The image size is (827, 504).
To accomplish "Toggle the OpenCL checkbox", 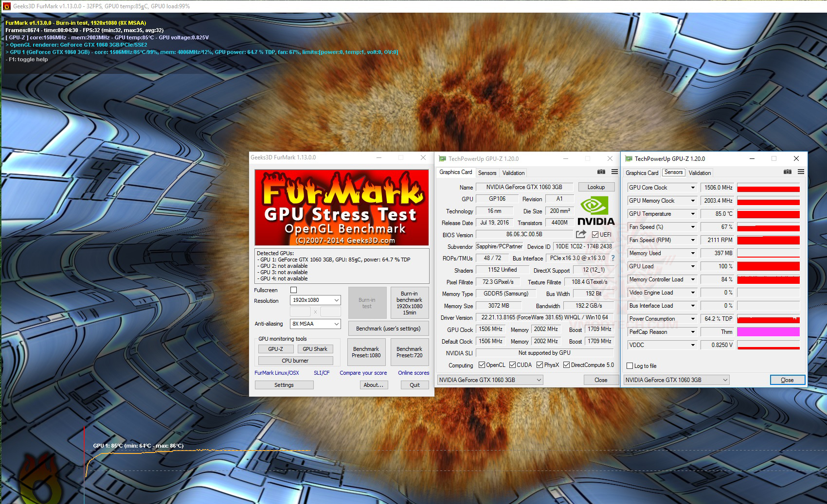I will tap(482, 365).
